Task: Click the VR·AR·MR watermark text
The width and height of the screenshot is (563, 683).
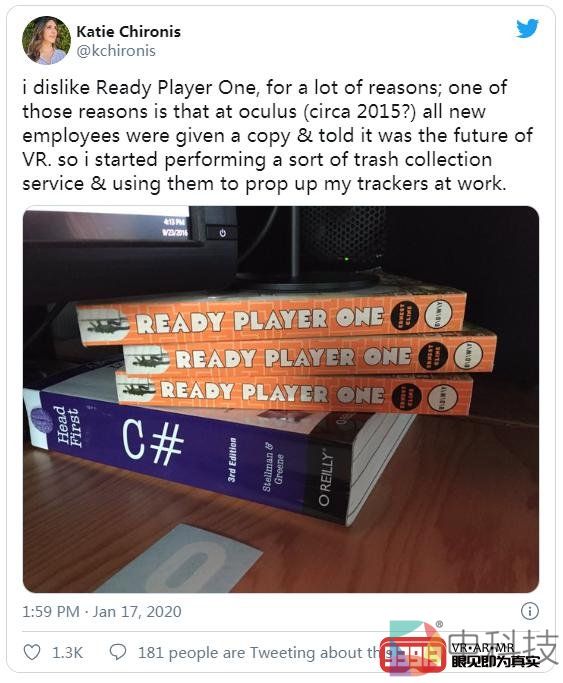Action: coord(482,648)
